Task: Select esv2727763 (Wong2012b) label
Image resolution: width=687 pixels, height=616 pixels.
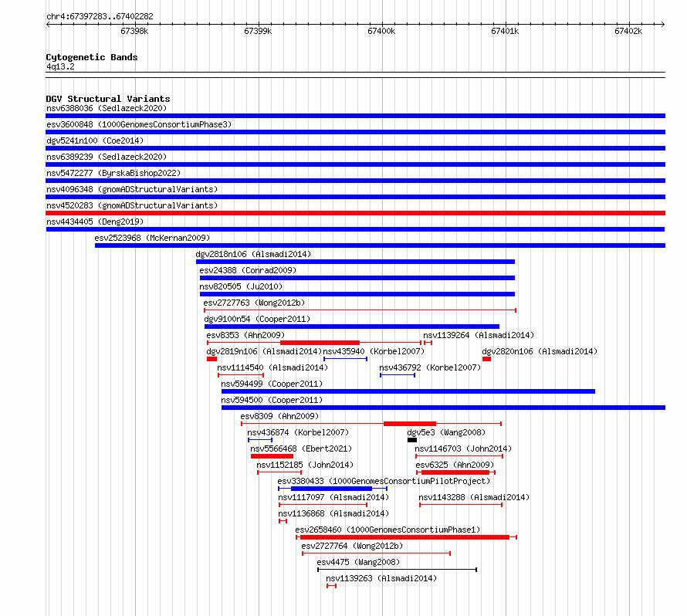Action: click(254, 303)
